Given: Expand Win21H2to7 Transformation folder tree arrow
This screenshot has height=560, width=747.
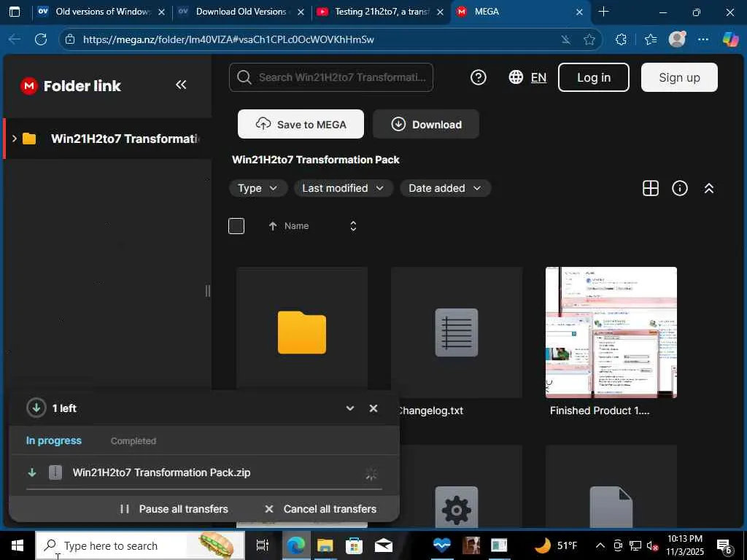Looking at the screenshot, I should 15,139.
